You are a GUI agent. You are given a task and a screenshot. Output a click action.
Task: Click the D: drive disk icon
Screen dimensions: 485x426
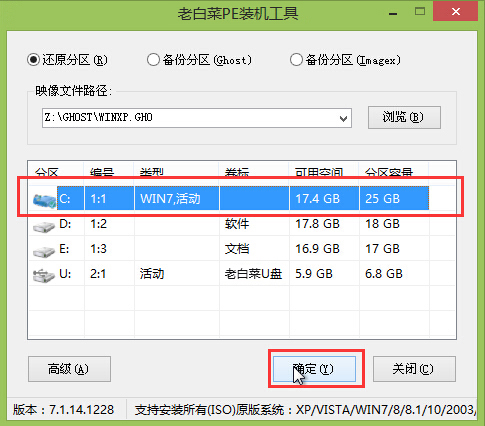[44, 227]
